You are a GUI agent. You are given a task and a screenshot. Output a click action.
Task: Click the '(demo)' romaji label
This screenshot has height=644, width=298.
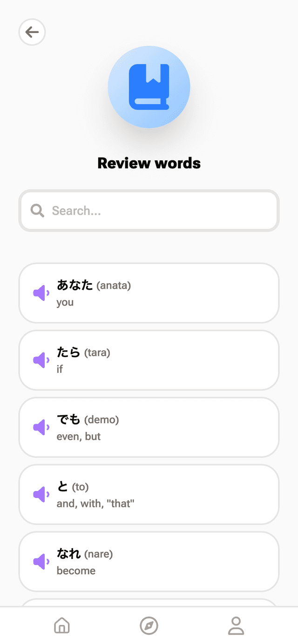(102, 420)
